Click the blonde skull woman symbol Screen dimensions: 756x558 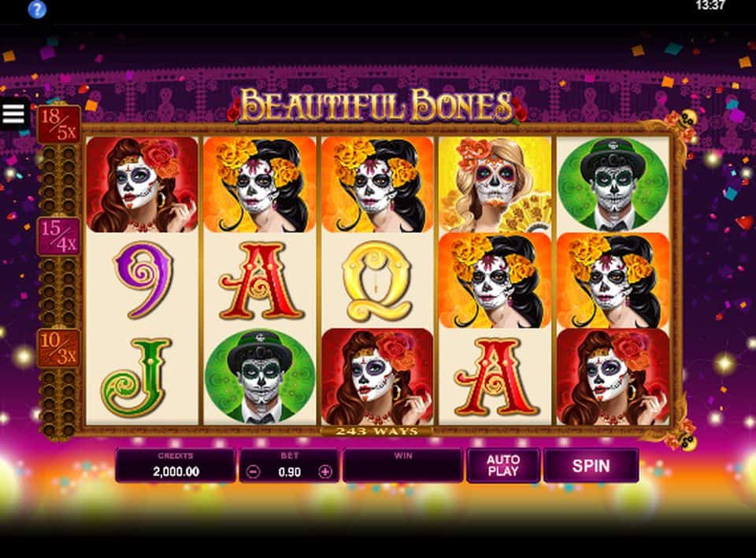[x=495, y=184]
